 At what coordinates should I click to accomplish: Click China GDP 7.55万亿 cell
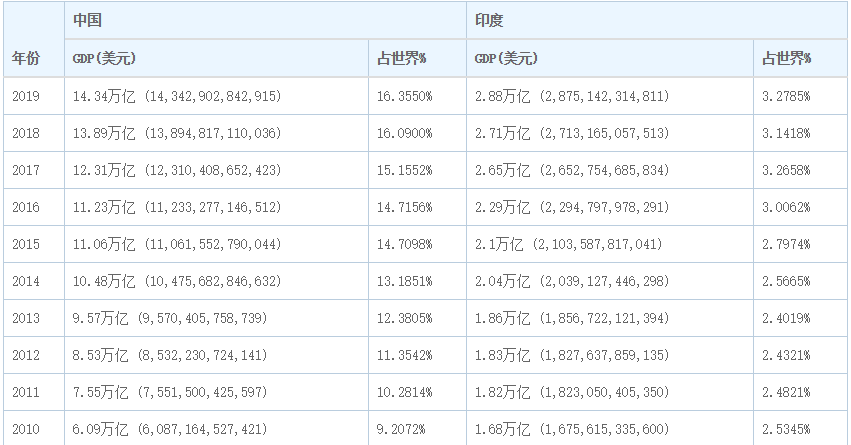click(x=217, y=391)
